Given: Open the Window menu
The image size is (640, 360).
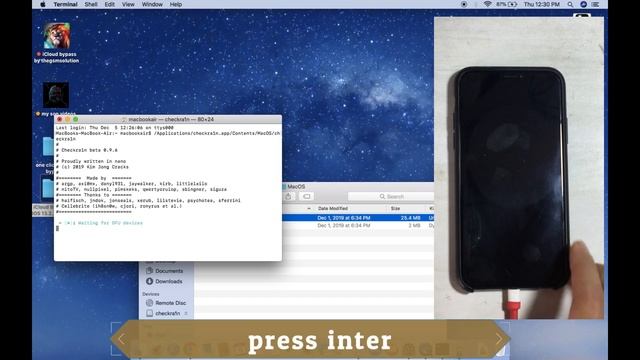Looking at the screenshot, I should [x=152, y=4].
